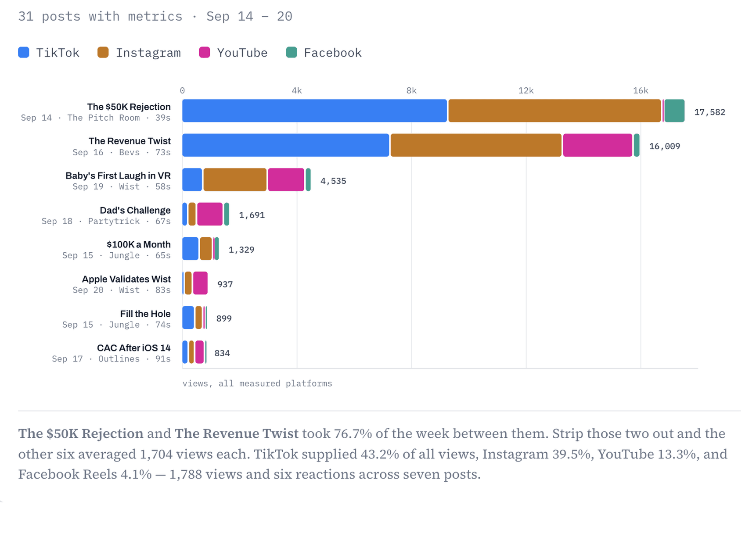The image size is (756, 544).
Task: Click the YouTube pink legend swatch
Action: coord(205,52)
